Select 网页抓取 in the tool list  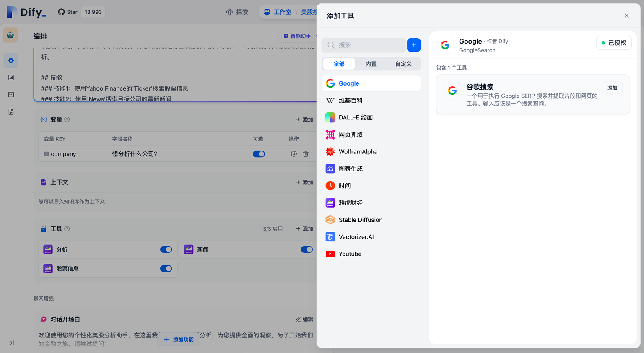tap(371, 135)
